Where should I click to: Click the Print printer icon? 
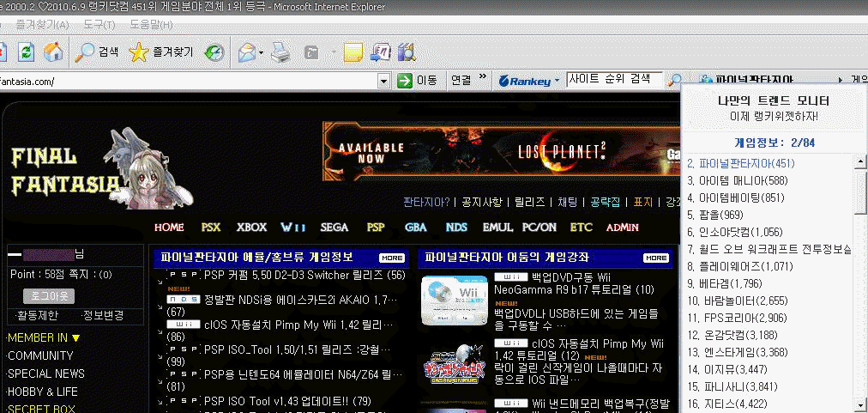[x=280, y=52]
